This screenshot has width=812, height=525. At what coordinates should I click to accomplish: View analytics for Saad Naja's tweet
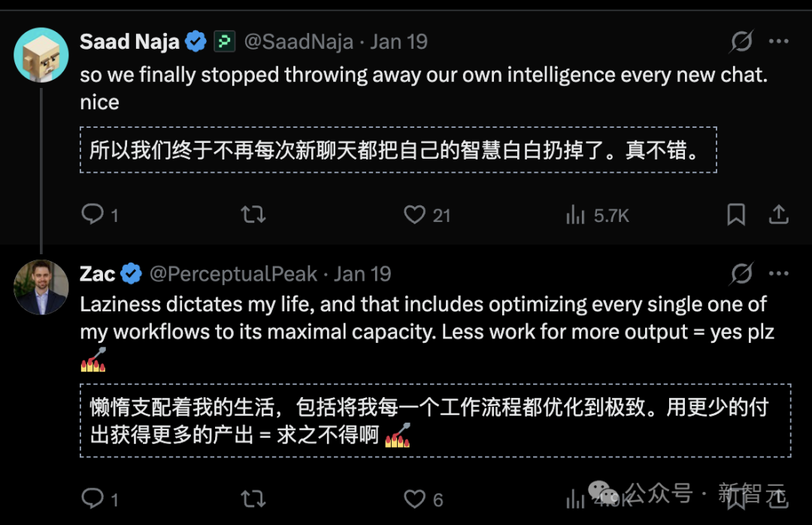576,215
